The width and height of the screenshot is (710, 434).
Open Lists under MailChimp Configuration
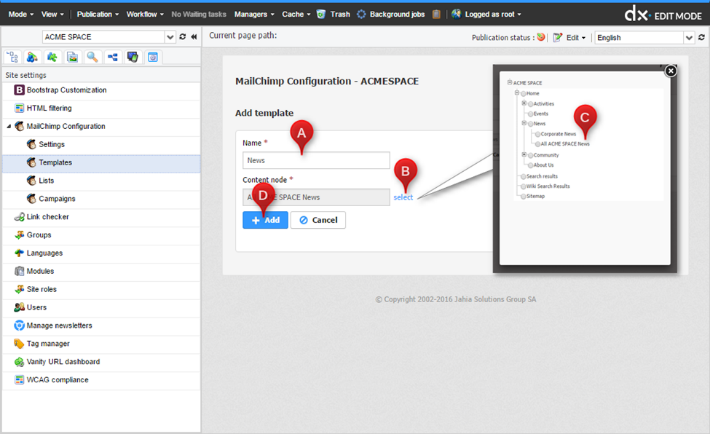point(101,180)
